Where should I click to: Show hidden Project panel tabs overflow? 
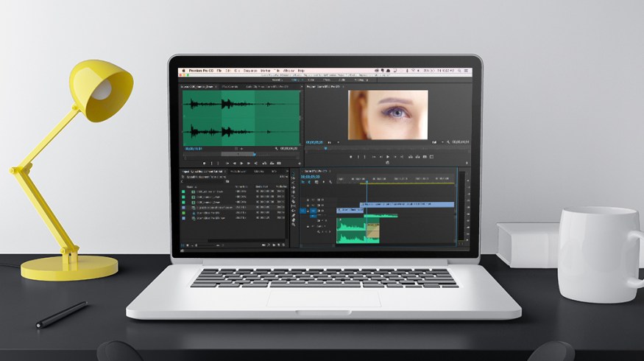(x=287, y=171)
